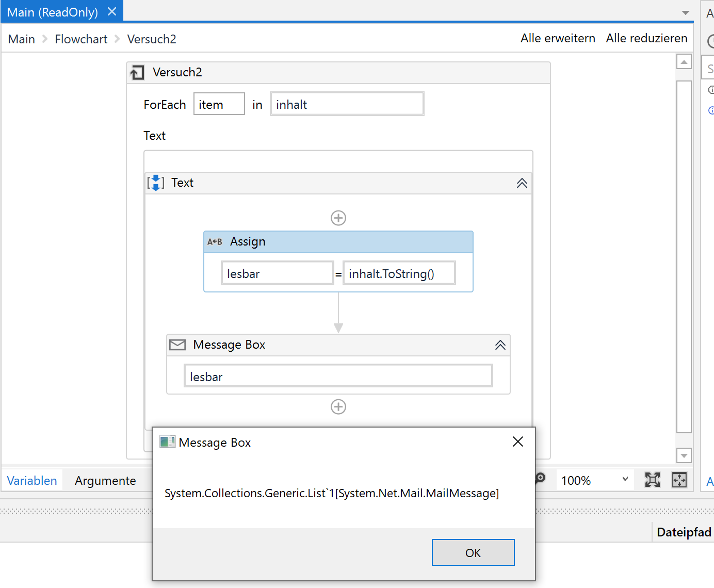Screen dimensions: 714x588
Task: Collapse the Text sequence with its chevron
Action: pyautogui.click(x=522, y=183)
